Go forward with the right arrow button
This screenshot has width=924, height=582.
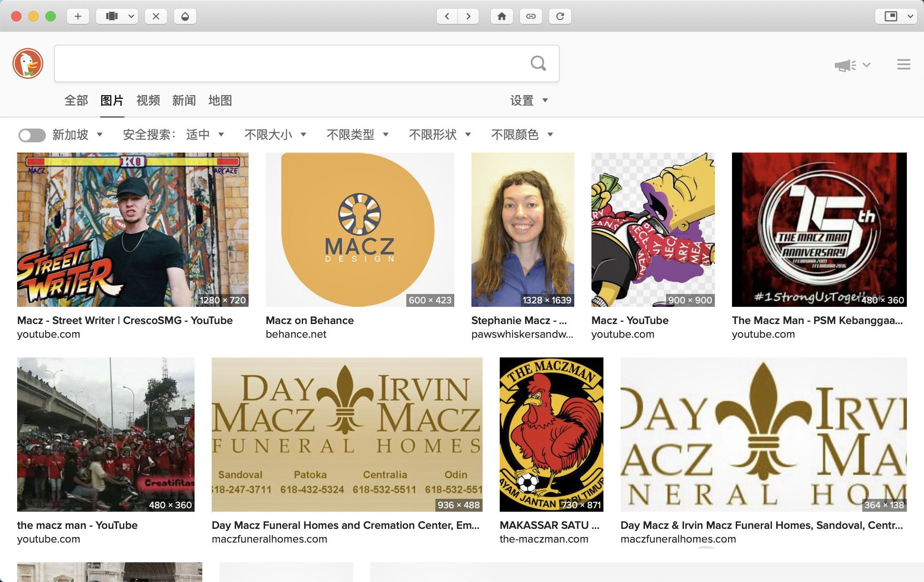pos(468,16)
